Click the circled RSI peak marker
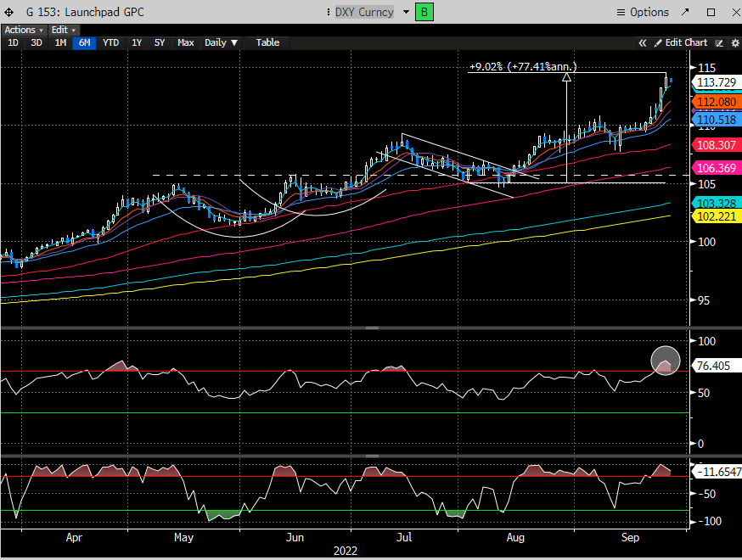 pyautogui.click(x=666, y=361)
